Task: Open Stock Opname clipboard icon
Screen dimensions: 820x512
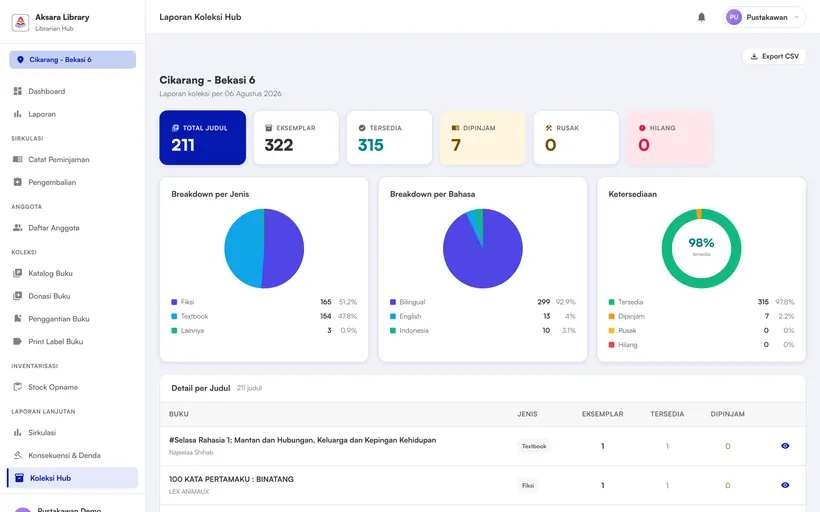Action: [x=17, y=387]
